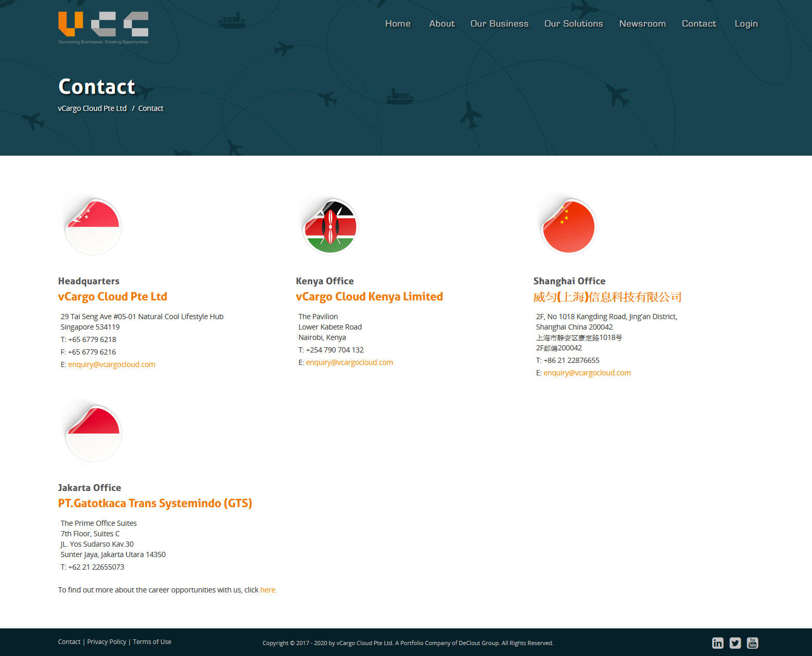Expand the Our Solutions menu
Viewport: 812px width, 656px height.
574,24
